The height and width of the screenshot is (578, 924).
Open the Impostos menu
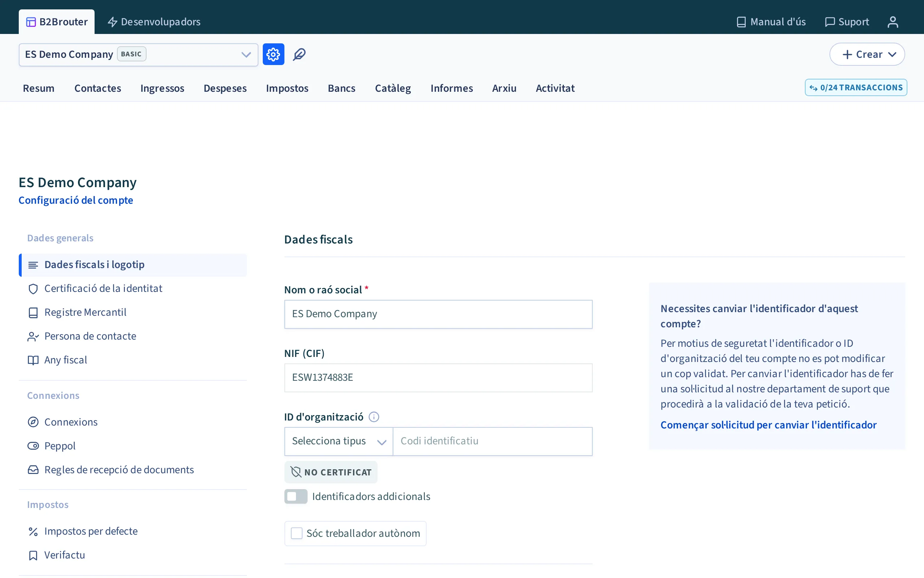287,88
